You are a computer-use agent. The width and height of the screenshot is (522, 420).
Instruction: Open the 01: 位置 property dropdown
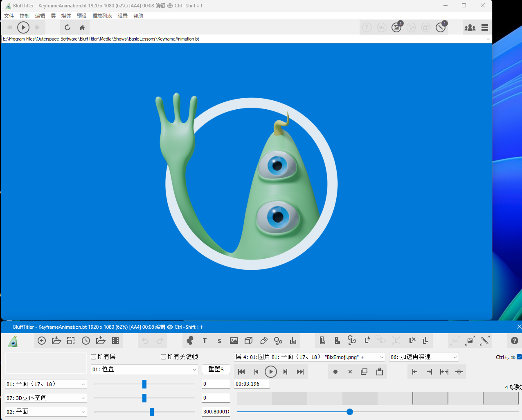point(144,369)
